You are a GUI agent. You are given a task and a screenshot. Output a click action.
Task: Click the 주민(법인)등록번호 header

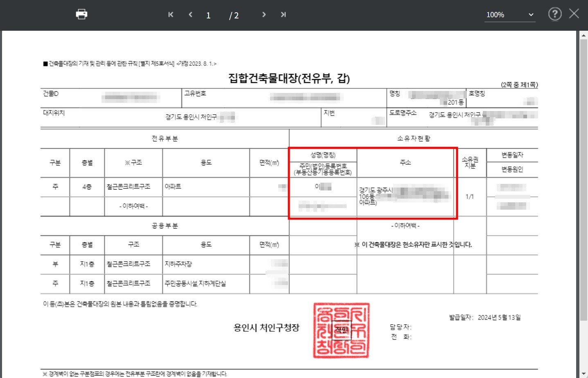[323, 169]
